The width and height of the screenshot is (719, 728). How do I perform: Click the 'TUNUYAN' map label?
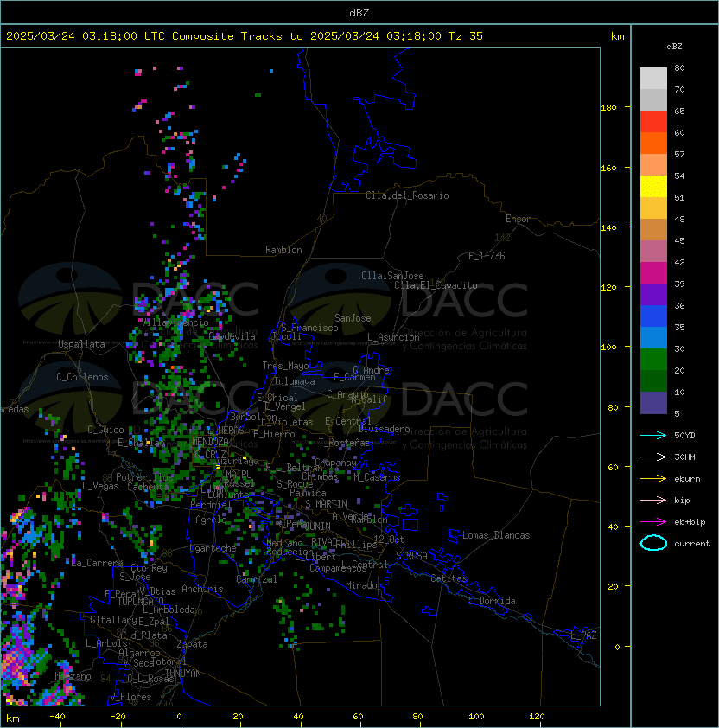click(183, 674)
